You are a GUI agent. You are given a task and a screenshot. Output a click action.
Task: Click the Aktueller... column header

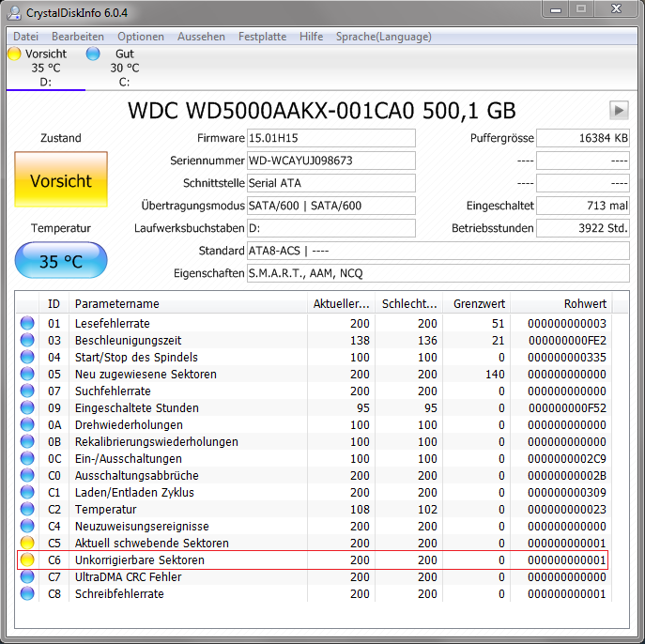pos(341,304)
